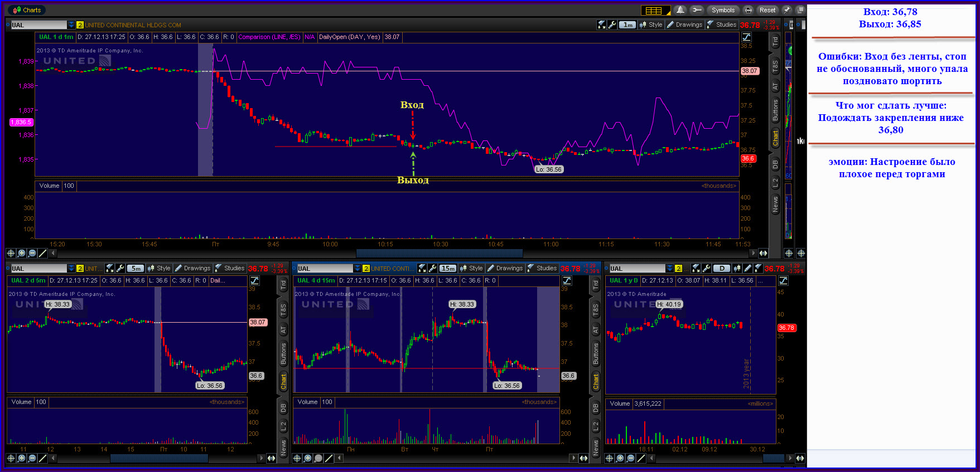Click Volume label in main chart
This screenshot has width=980, height=472.
49,186
